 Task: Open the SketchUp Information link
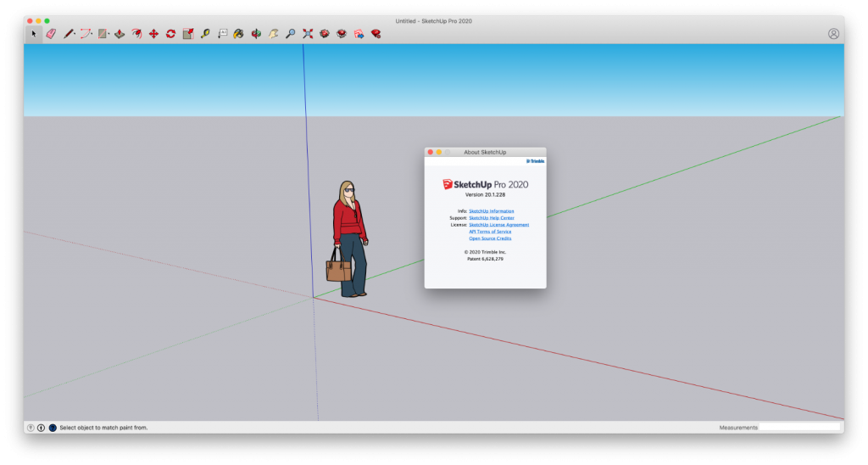click(491, 211)
